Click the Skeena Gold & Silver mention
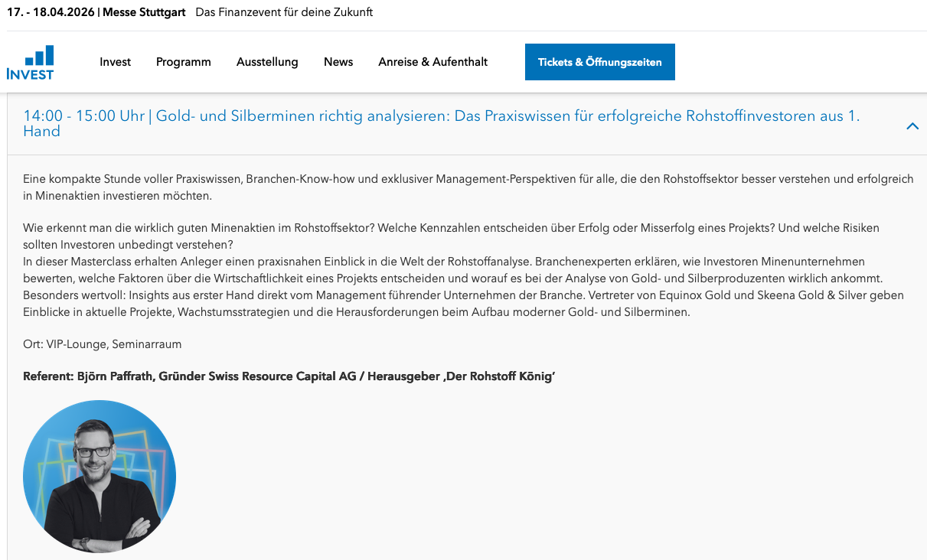This screenshot has width=927, height=560. coord(812,294)
